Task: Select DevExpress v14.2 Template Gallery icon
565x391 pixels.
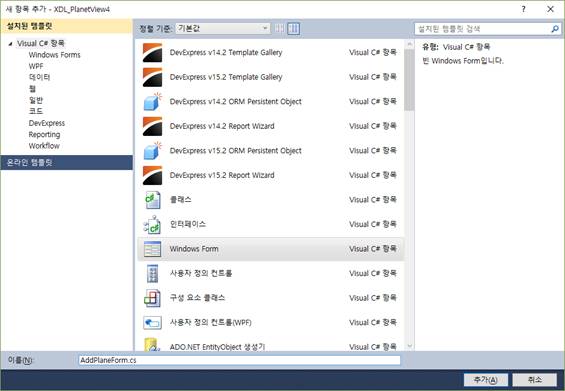Action: coord(152,53)
